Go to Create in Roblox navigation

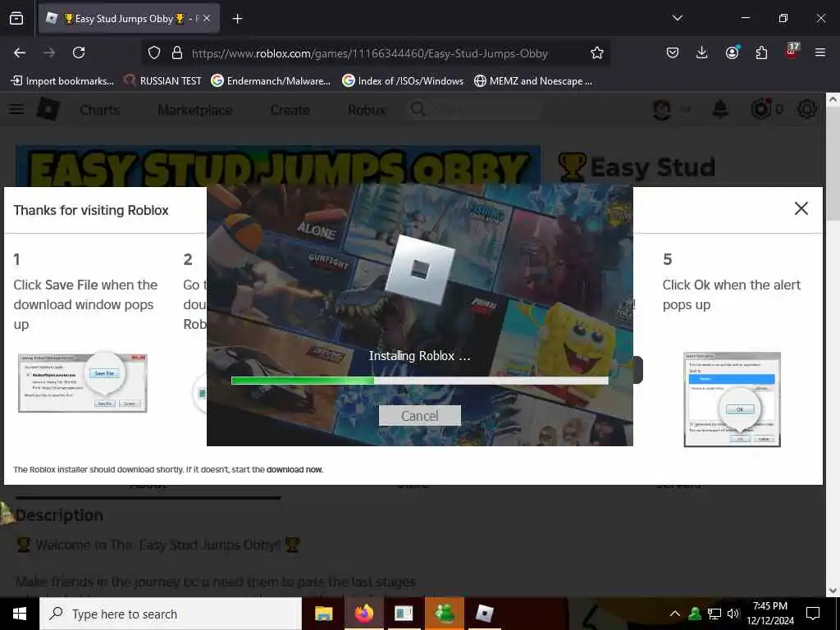290,110
